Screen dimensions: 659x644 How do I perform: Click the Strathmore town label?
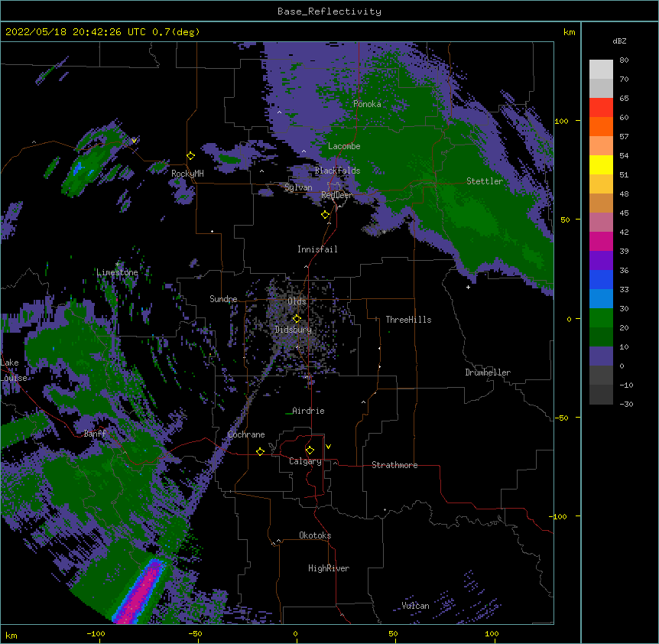pos(394,465)
